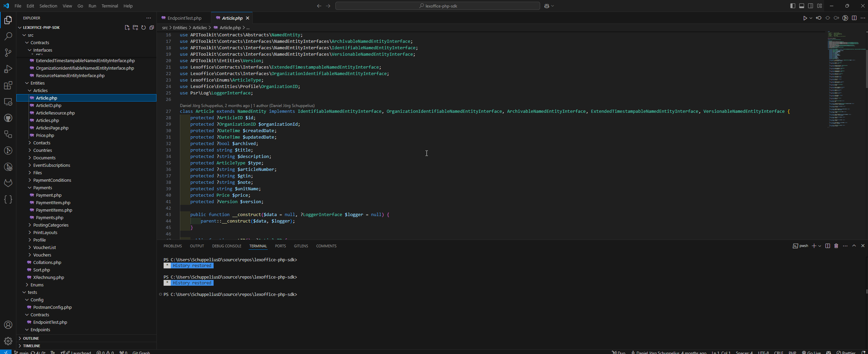The height and width of the screenshot is (354, 868).
Task: Open the Terminal menu
Action: point(110,6)
